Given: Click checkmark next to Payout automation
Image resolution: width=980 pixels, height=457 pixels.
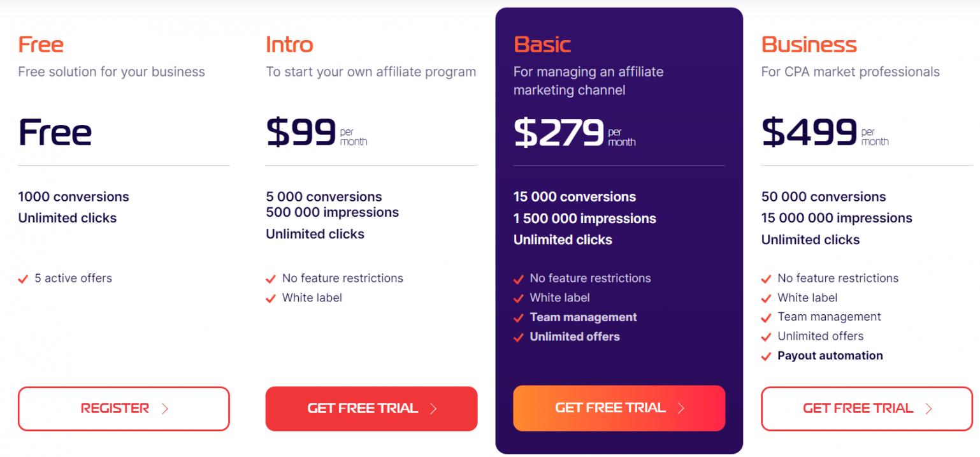Looking at the screenshot, I should [767, 356].
